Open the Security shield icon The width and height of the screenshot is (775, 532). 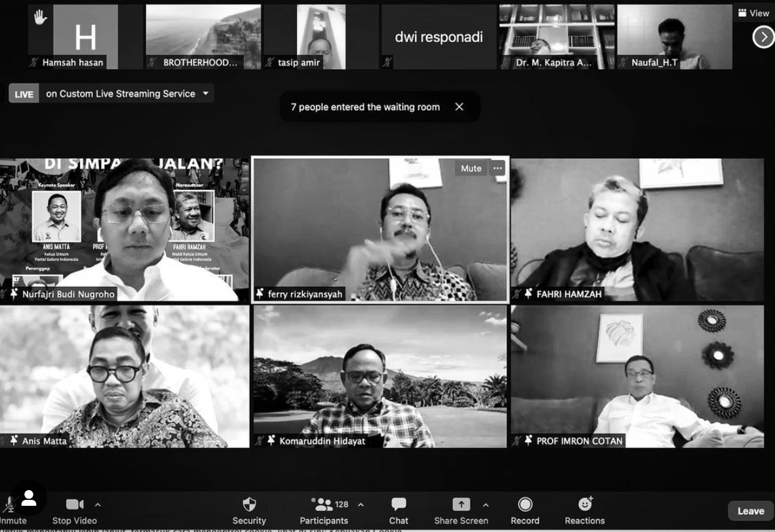tap(249, 504)
